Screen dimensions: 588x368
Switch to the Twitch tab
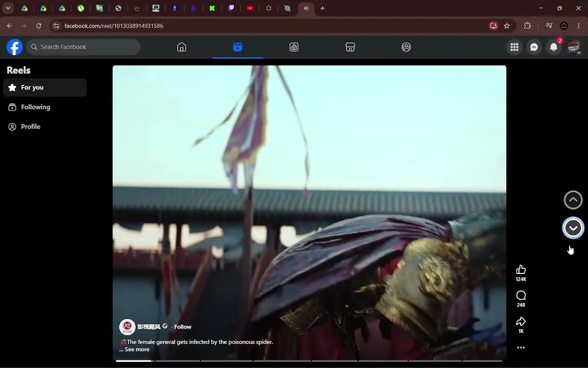point(231,8)
